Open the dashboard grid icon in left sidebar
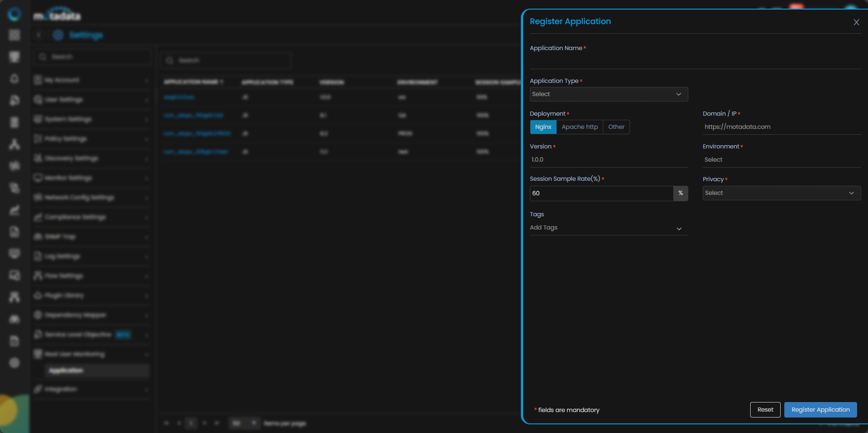The width and height of the screenshot is (868, 433). (15, 35)
